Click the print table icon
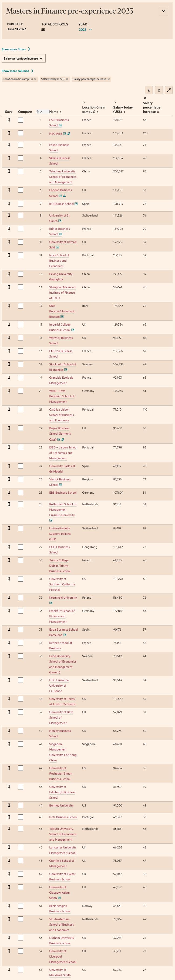The width and height of the screenshot is (175, 980). [159, 90]
